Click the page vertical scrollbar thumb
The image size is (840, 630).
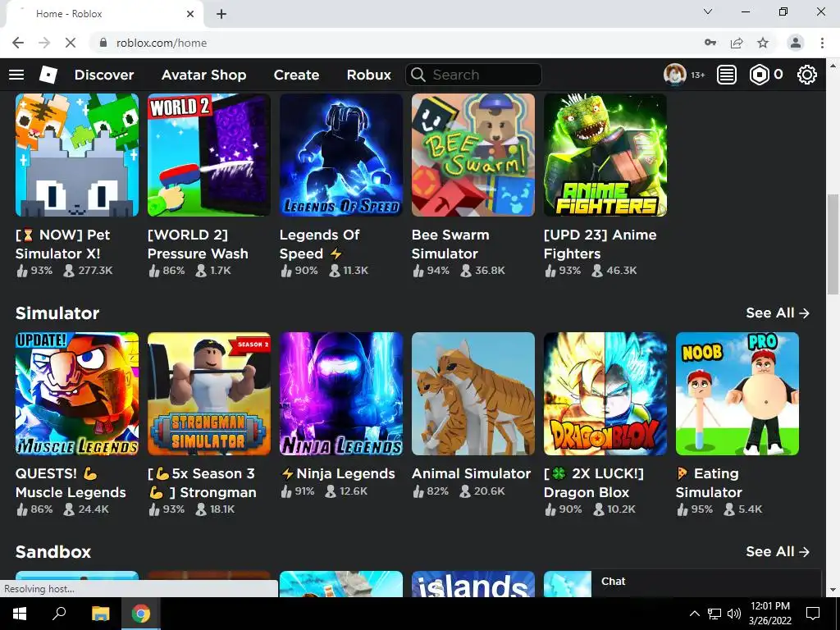click(833, 244)
